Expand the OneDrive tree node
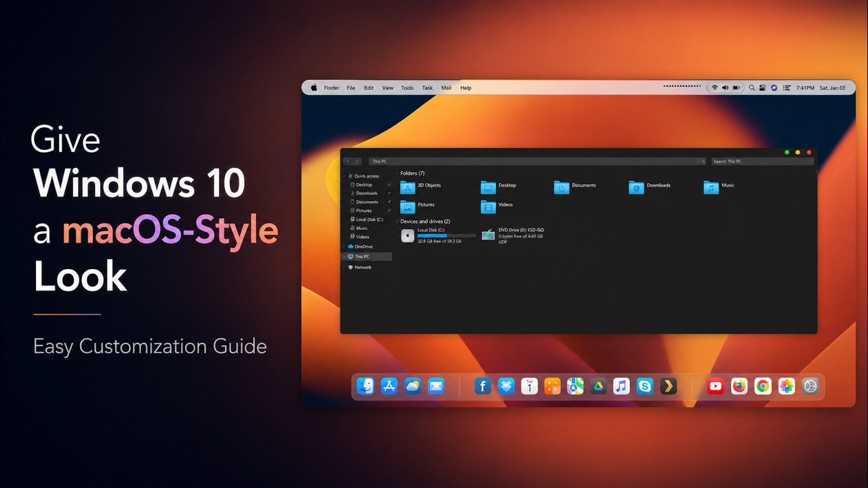 tap(345, 247)
